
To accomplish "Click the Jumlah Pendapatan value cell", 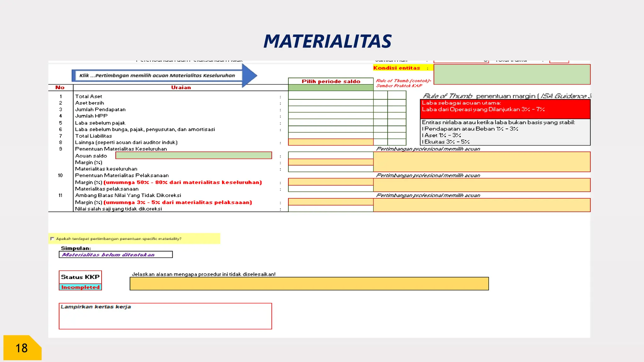I will click(330, 109).
